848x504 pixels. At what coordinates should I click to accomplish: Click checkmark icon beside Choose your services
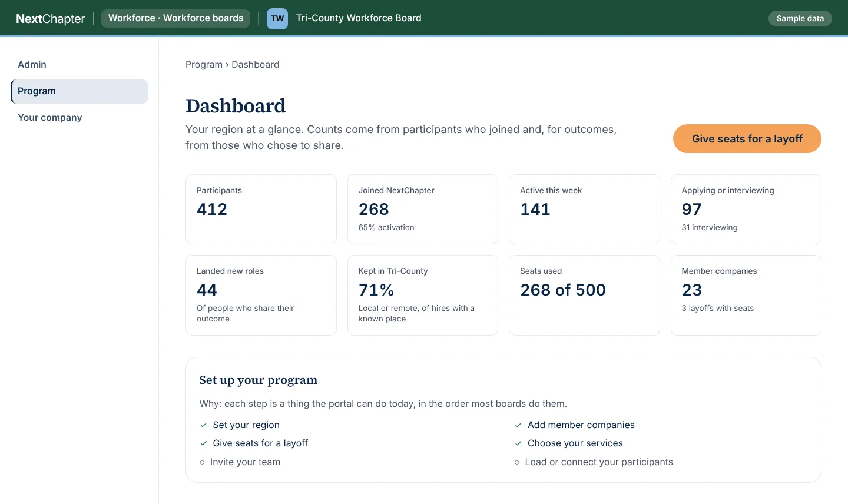[x=518, y=443]
